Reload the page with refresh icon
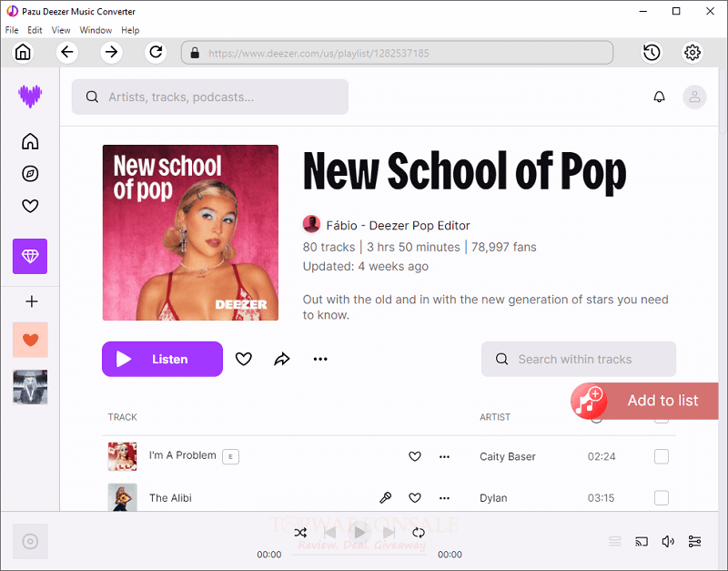This screenshot has width=728, height=571. pos(156,52)
